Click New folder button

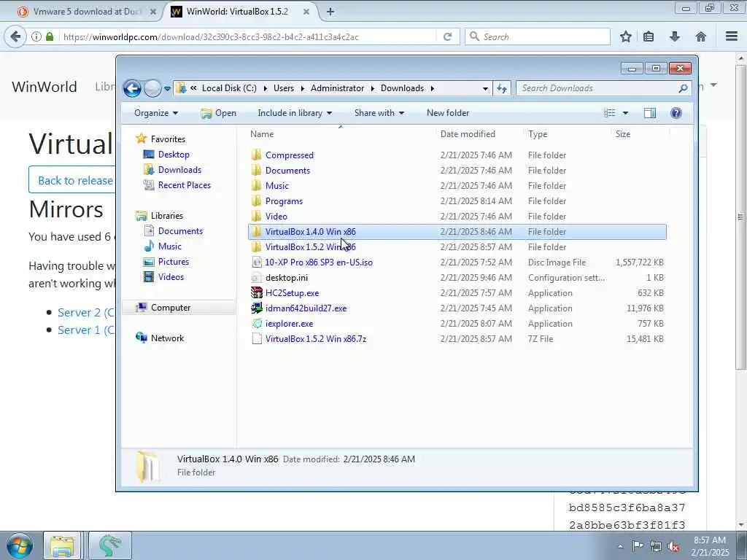tap(448, 113)
